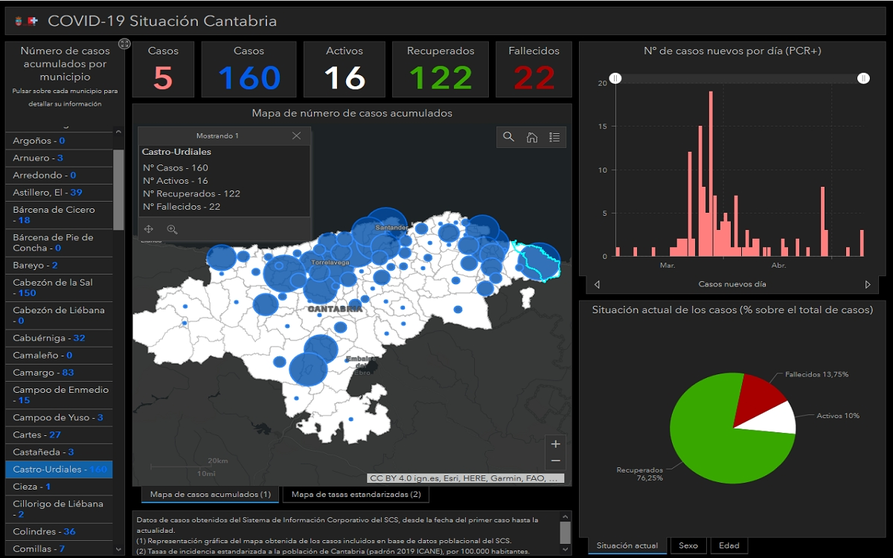Click municipality list scroll down arrow
893x558 pixels.
pyautogui.click(x=118, y=549)
